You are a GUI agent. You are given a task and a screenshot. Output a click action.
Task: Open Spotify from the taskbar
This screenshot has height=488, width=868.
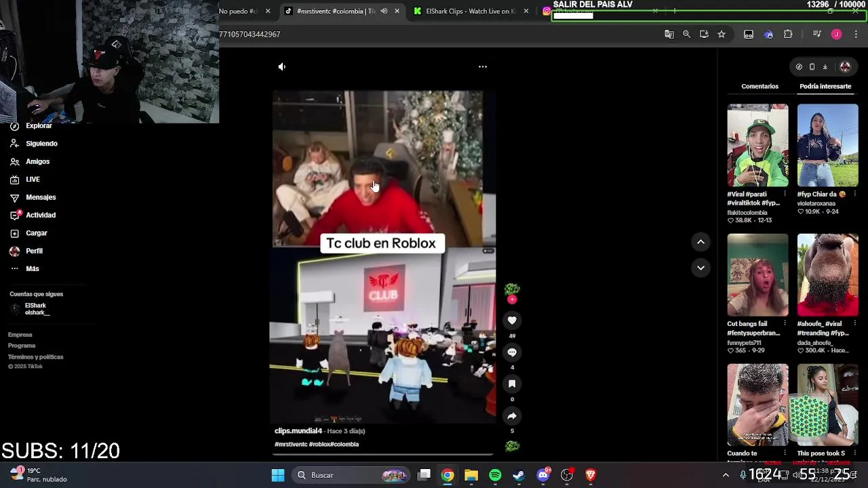coord(495,475)
